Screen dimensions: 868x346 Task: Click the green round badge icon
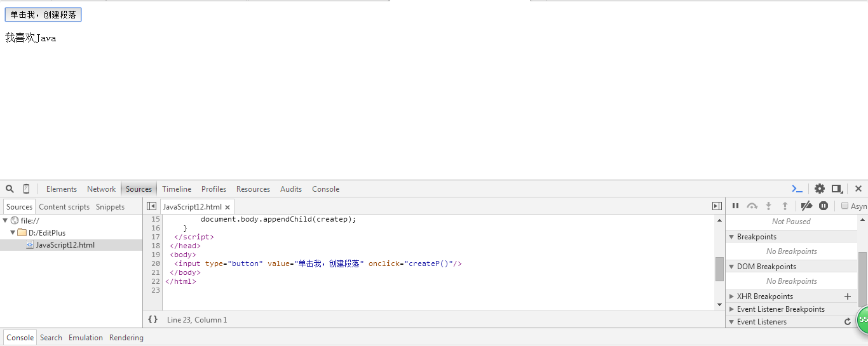point(862,319)
